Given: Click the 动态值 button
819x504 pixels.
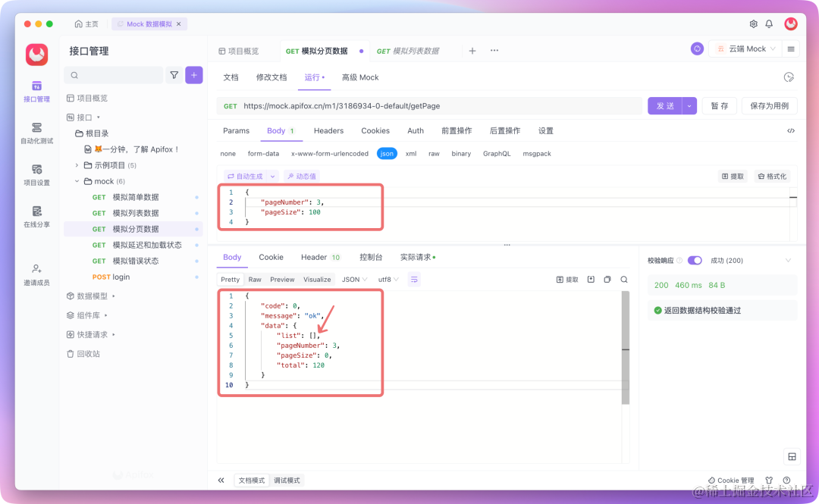Looking at the screenshot, I should pyautogui.click(x=301, y=177).
